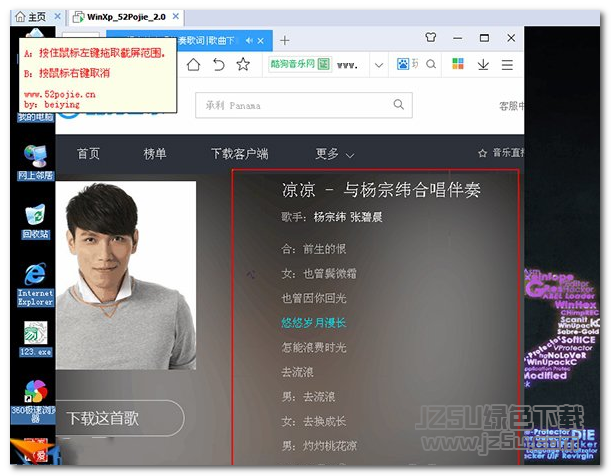Open the 主页 home tab

tap(31, 17)
